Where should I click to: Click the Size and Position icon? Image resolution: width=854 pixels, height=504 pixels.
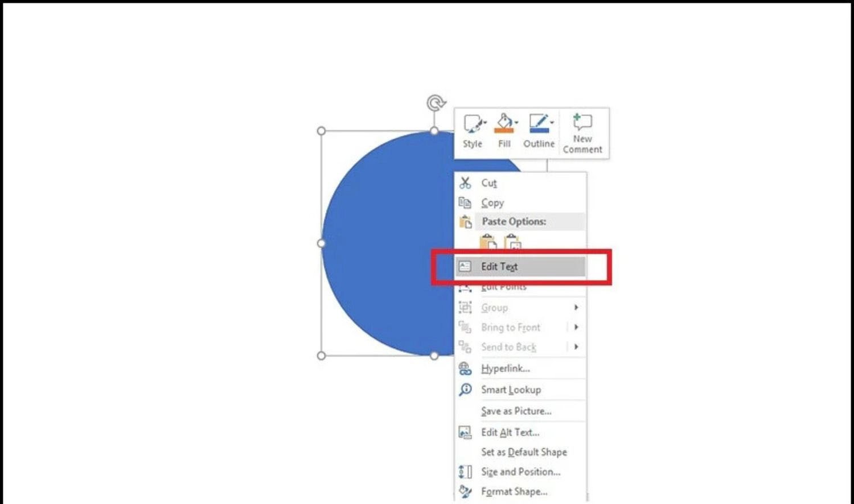(x=465, y=472)
